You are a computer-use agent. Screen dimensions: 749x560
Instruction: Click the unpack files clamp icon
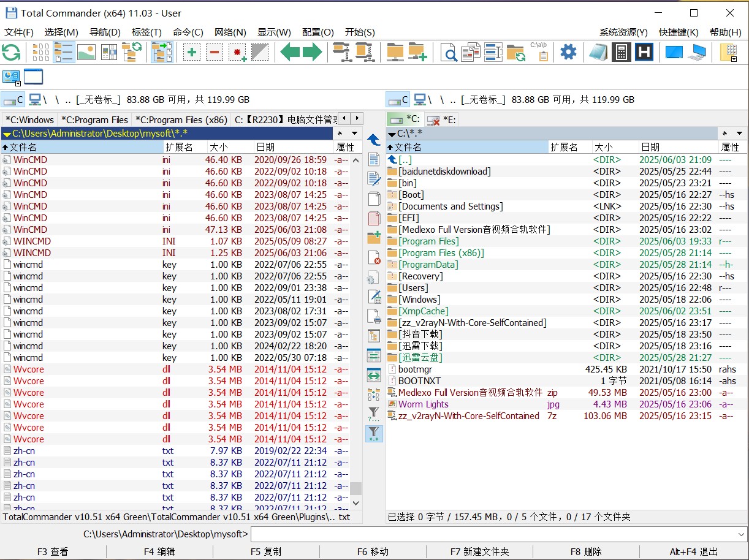click(364, 52)
